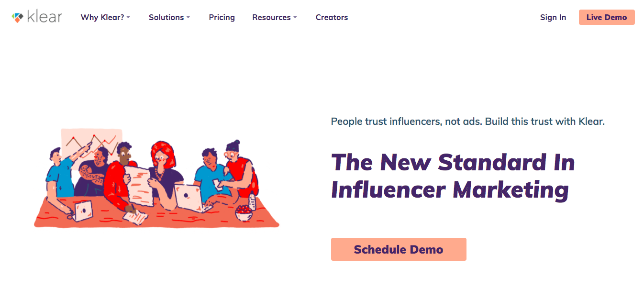Click the small laptop at illustration's left

click(83, 210)
